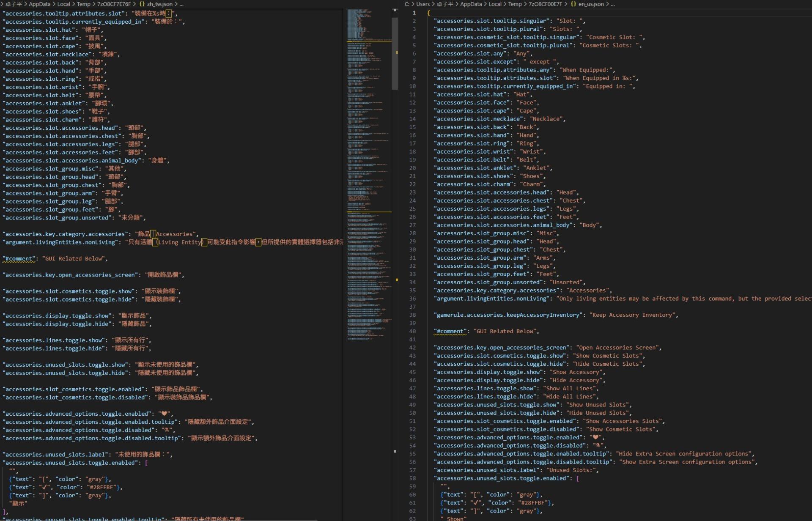Click the #28FFBF color value in right editor
Viewport: 812px width, 521px height.
pyautogui.click(x=533, y=503)
